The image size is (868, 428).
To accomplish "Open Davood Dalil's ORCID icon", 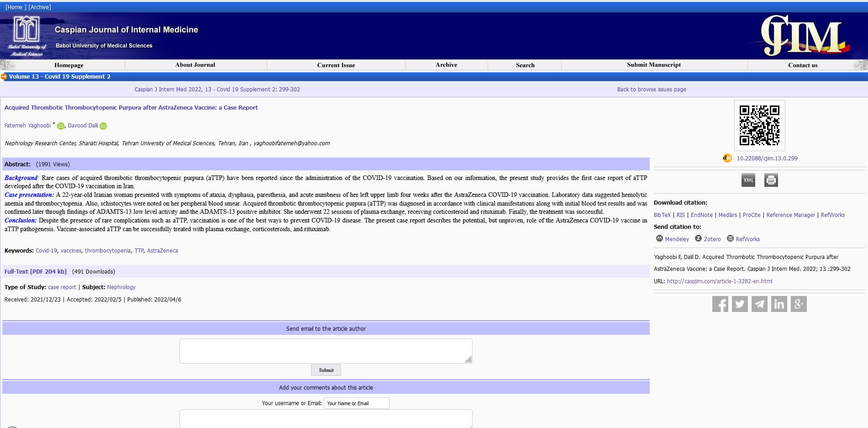I will [x=103, y=126].
